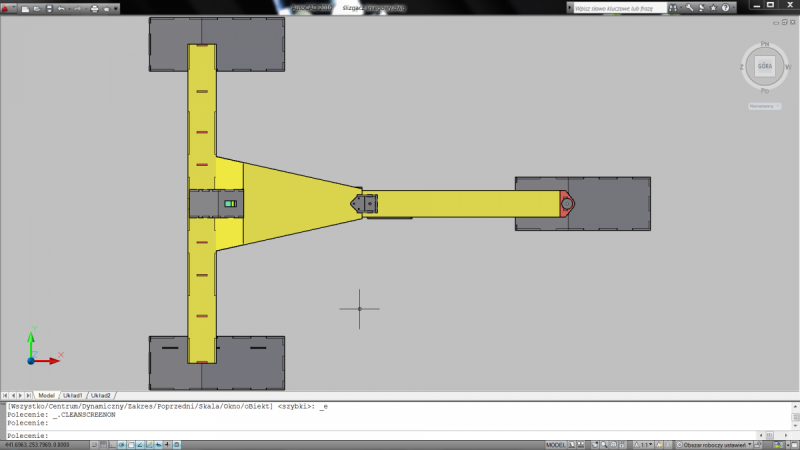Image resolution: width=800 pixels, height=450 pixels.
Task: Click the New drawing icon
Action: click(x=23, y=8)
